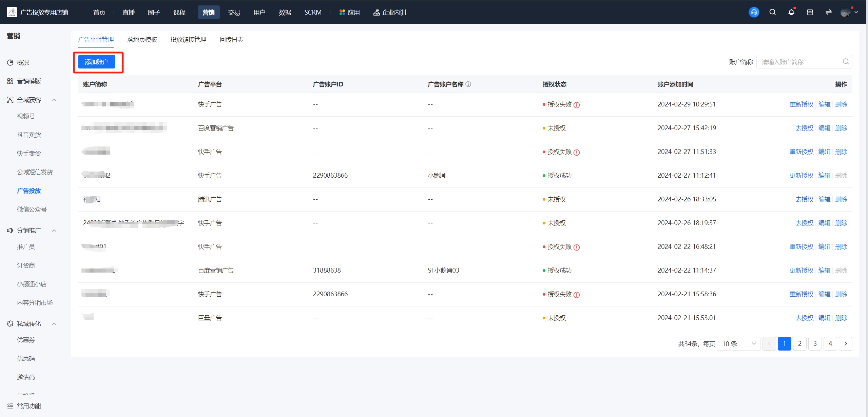Collapse the 全域获客 sidebar group
This screenshot has height=417, width=868.
[54, 100]
